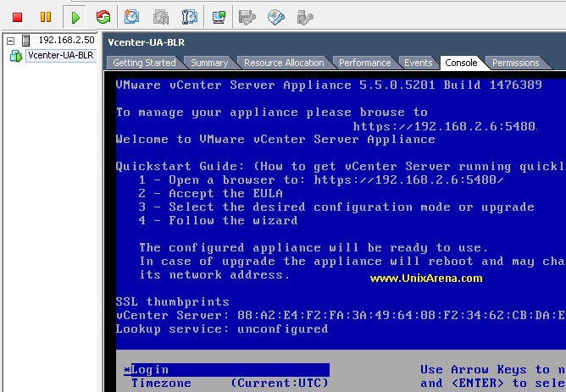566x392 pixels.
Task: Click the 'Accept the EULA' line
Action: 210,193
